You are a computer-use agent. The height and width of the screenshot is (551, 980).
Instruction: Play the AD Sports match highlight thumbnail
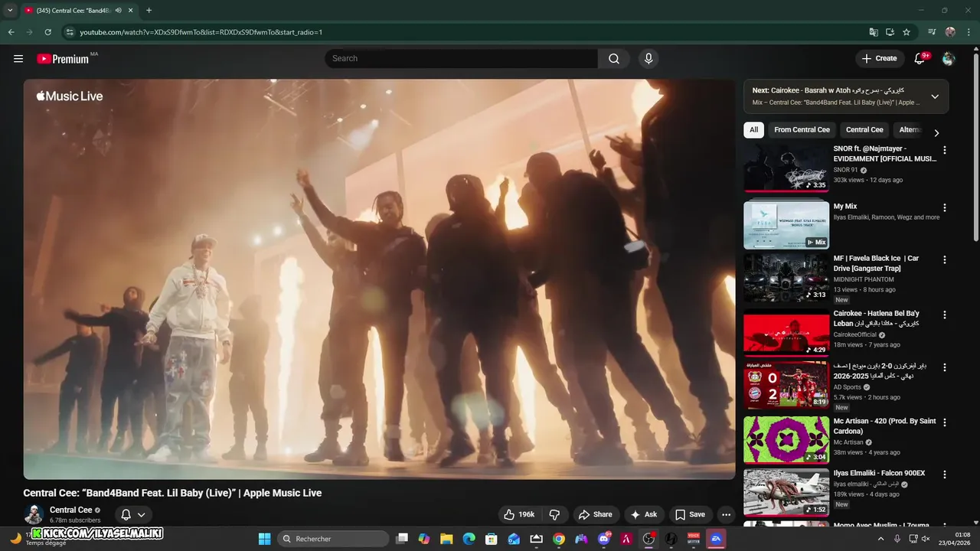[786, 385]
